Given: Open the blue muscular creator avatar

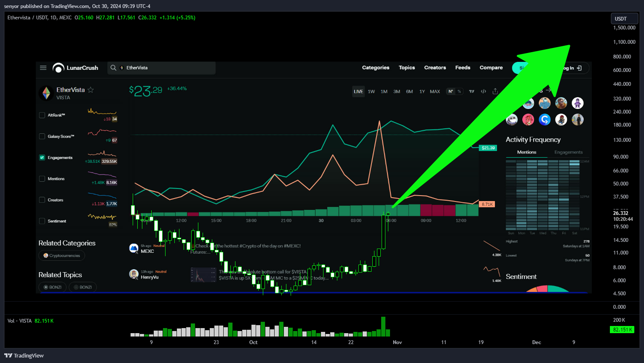Looking at the screenshot, I should [545, 103].
